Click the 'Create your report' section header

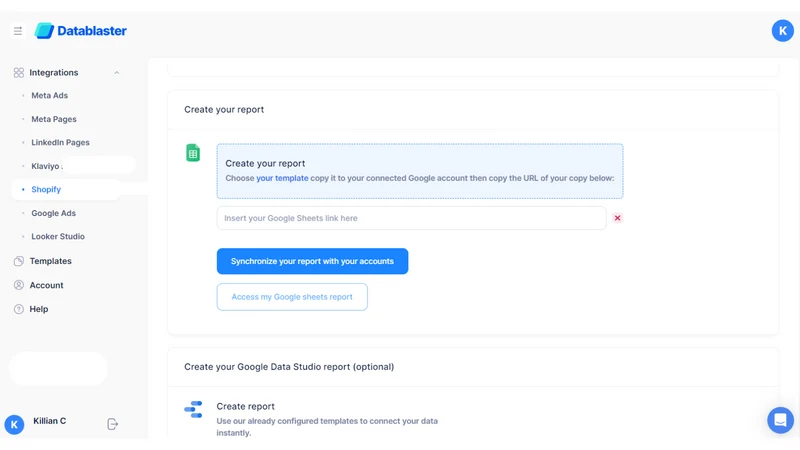tap(224, 109)
